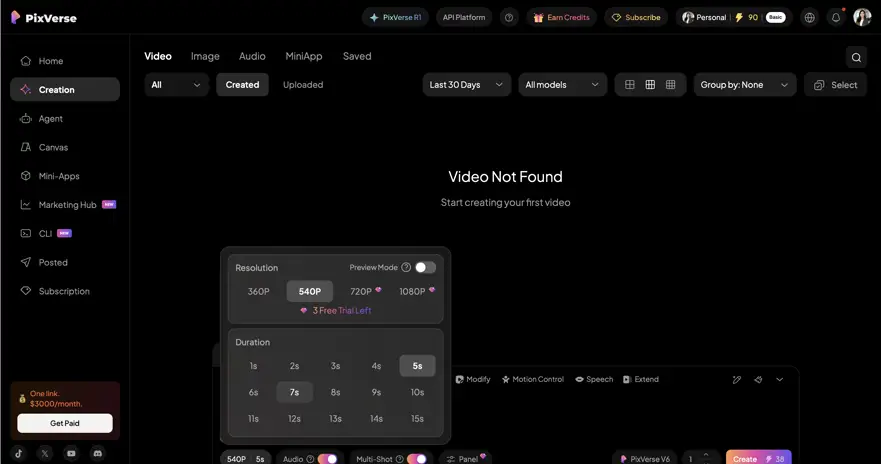Click the clear eraser icon
Image resolution: width=881 pixels, height=464 pixels.
point(759,380)
